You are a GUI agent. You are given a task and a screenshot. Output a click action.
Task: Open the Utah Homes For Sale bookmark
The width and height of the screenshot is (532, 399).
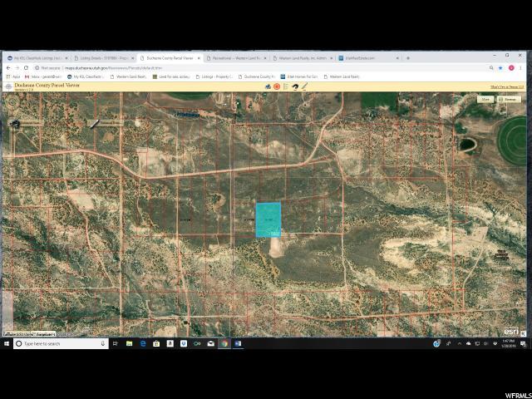pyautogui.click(x=299, y=77)
